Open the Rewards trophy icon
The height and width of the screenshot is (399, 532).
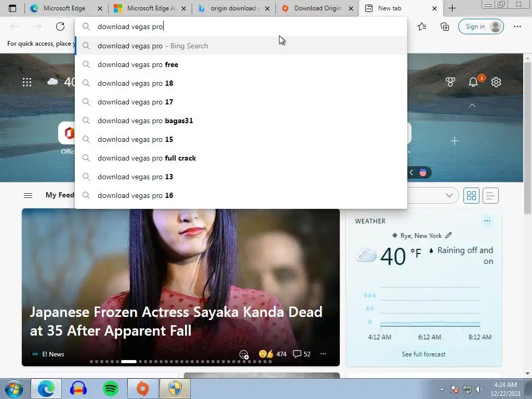click(450, 82)
